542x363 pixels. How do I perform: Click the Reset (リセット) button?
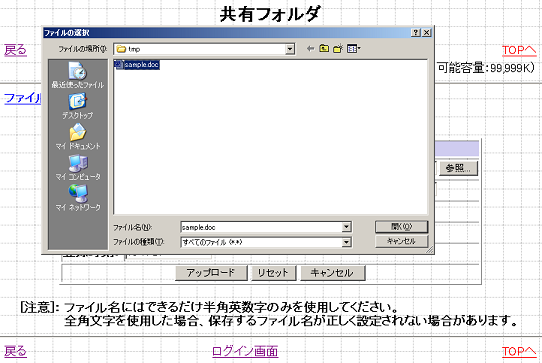point(273,272)
